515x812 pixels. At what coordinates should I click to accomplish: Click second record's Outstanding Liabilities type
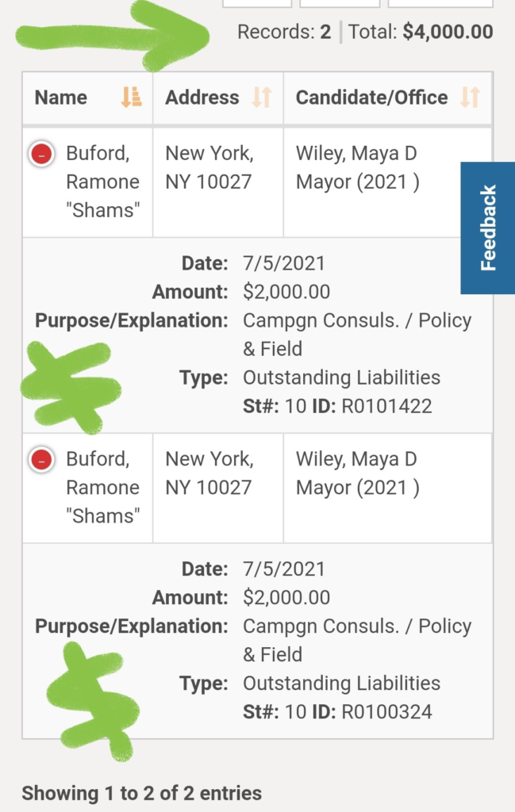[341, 683]
